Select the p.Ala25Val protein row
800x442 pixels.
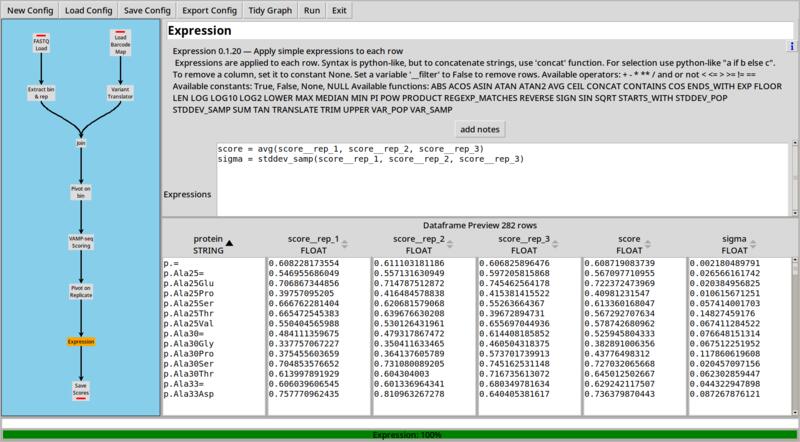[189, 324]
